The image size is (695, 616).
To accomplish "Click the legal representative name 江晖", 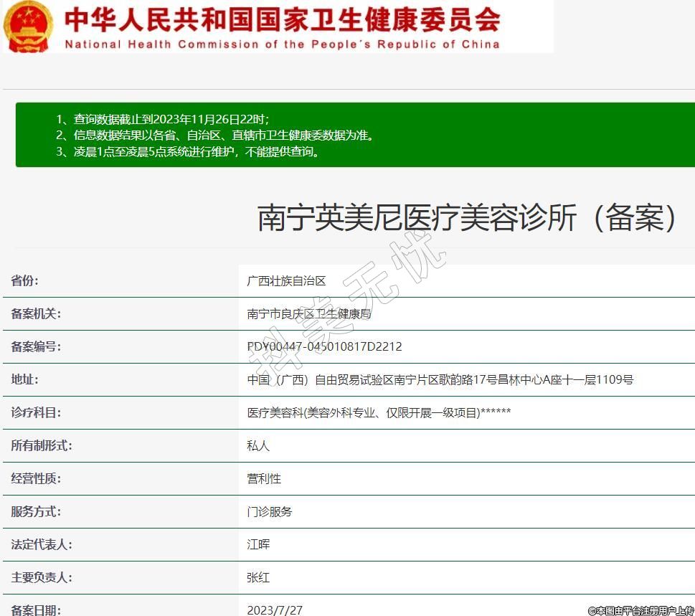I will [258, 544].
